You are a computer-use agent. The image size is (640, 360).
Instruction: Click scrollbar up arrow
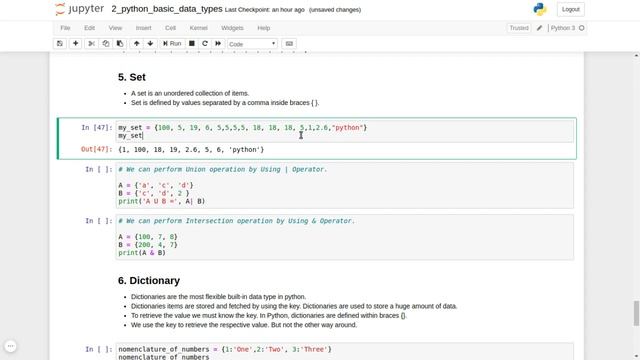point(636,55)
